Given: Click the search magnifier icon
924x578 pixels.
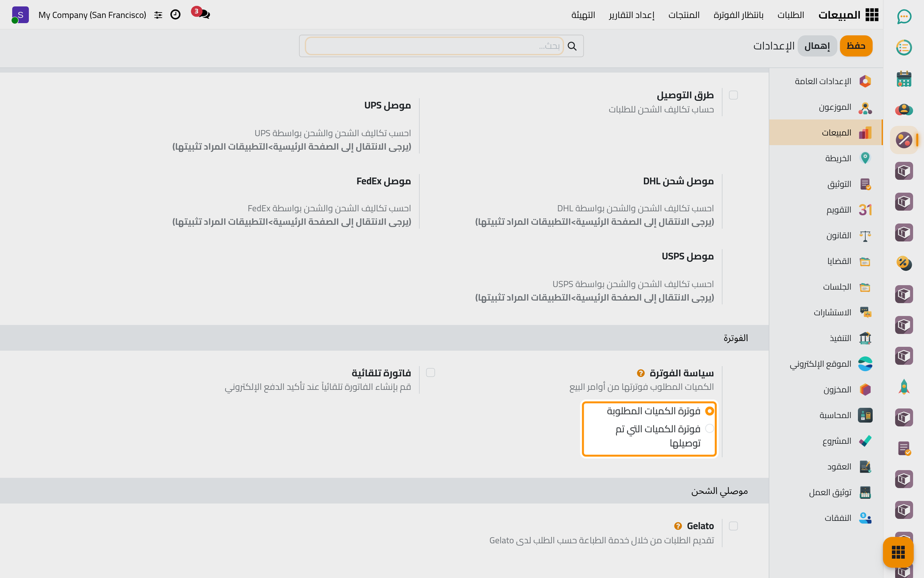Looking at the screenshot, I should click(x=572, y=46).
